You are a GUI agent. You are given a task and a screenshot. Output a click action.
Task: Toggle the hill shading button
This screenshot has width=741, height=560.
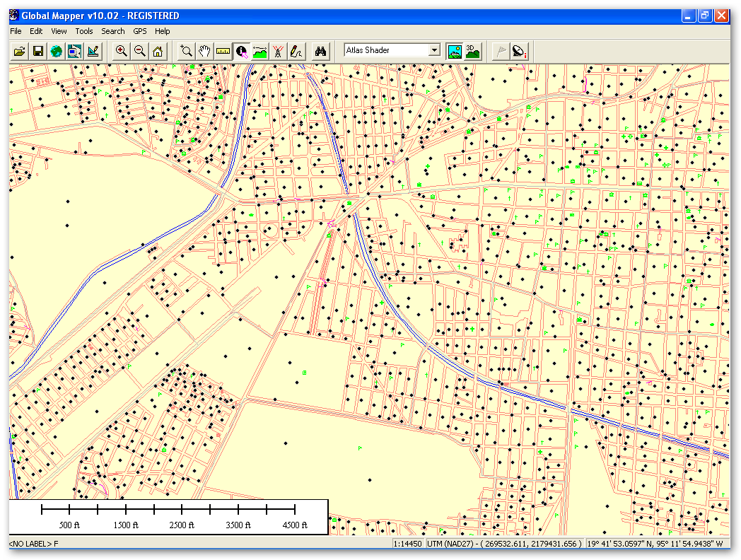(455, 51)
